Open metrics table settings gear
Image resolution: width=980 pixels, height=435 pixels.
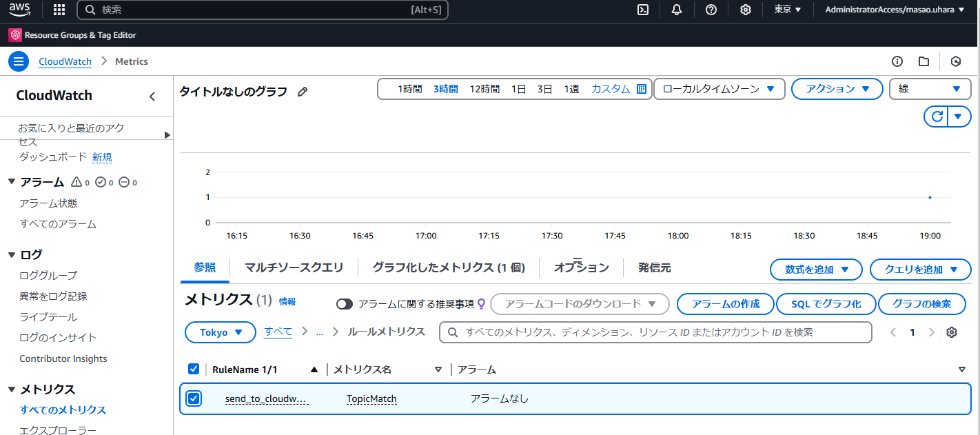[x=952, y=332]
